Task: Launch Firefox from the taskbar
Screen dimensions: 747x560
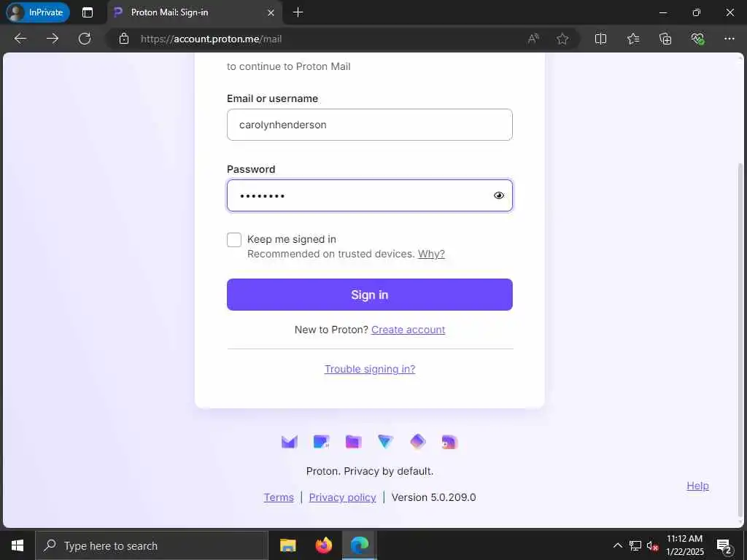Action: (323, 545)
